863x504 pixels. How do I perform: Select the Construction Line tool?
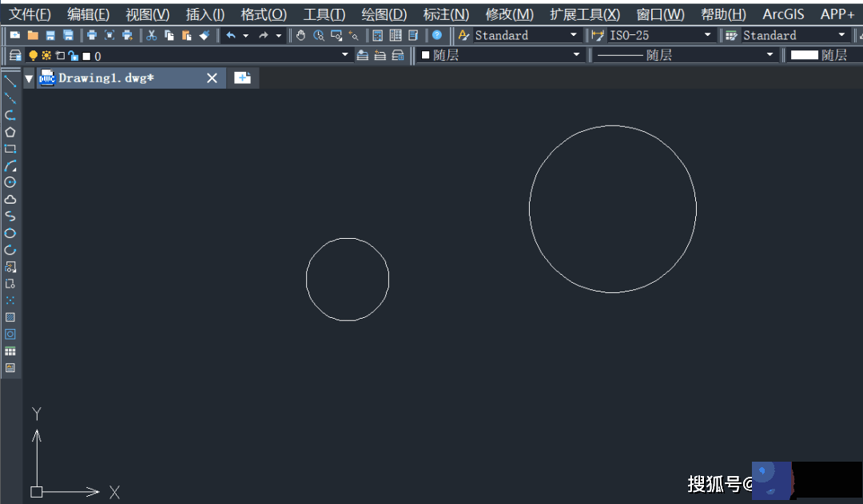point(10,98)
